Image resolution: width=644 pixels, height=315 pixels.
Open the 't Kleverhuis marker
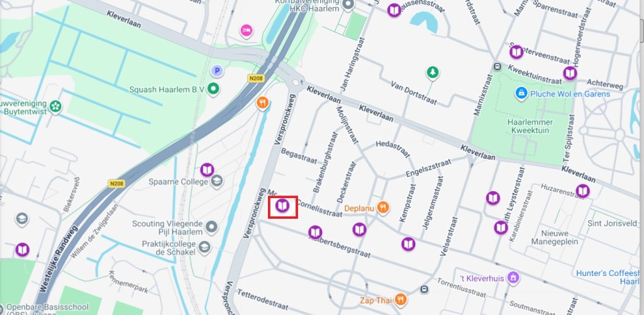click(x=513, y=278)
